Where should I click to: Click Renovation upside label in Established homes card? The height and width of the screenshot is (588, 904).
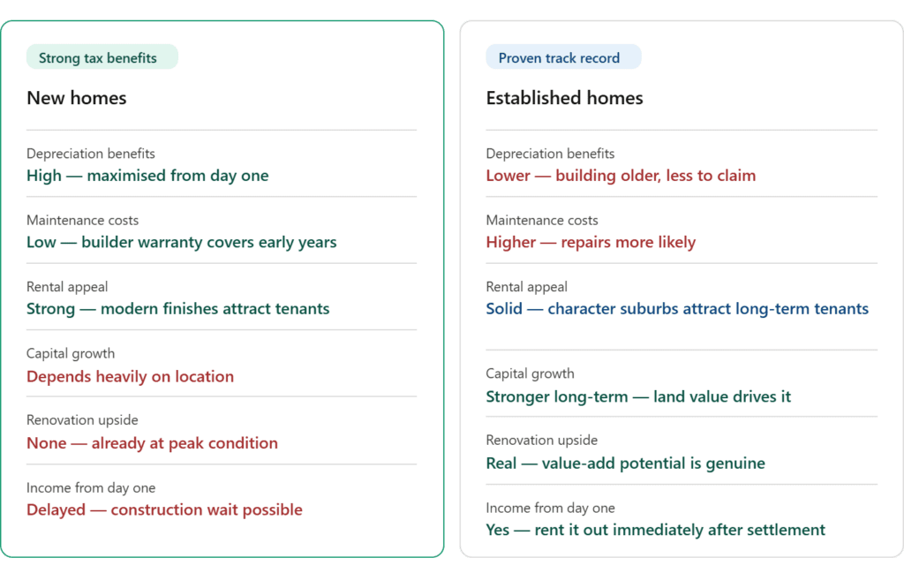coord(541,440)
